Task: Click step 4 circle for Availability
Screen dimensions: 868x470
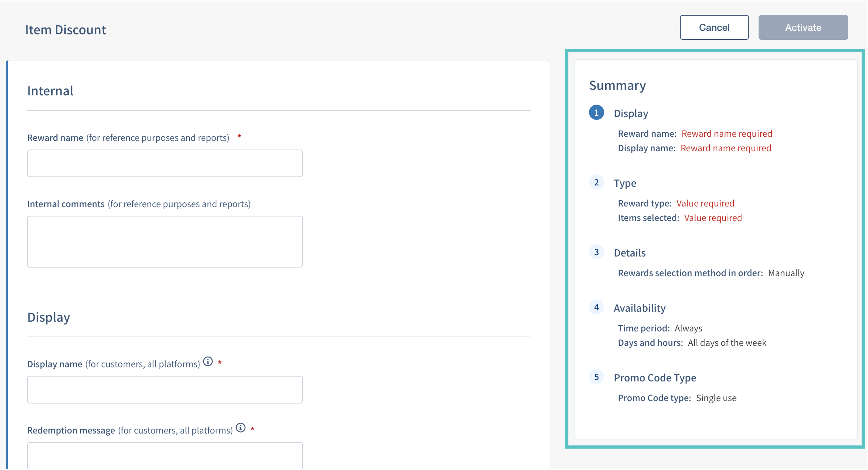Action: 596,307
